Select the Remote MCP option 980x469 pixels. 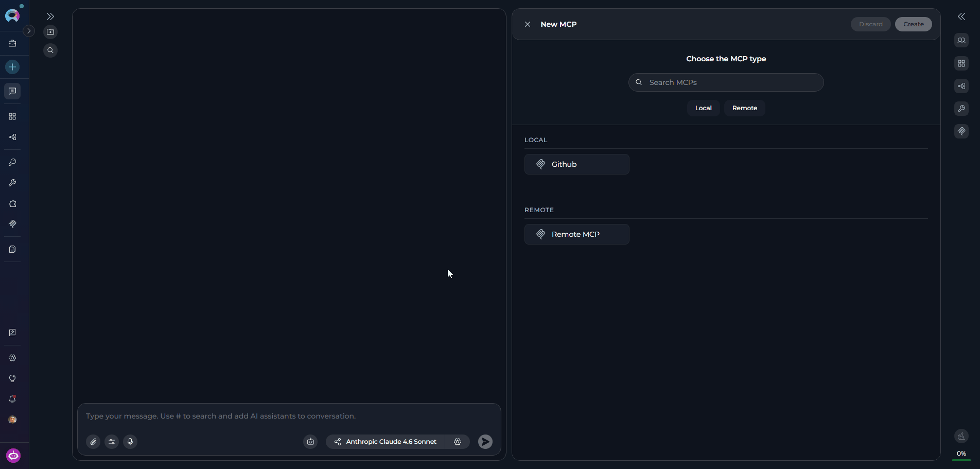[576, 234]
